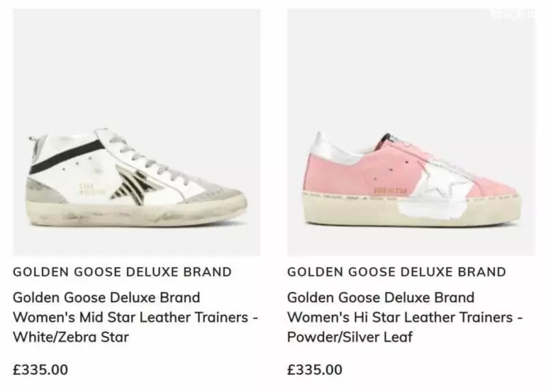Click the distressed sole of white sneaker
The width and height of the screenshot is (546, 392).
[136, 213]
